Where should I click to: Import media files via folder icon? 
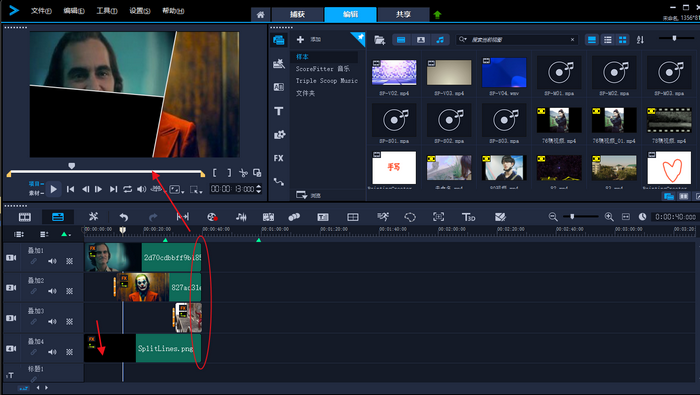tap(379, 40)
